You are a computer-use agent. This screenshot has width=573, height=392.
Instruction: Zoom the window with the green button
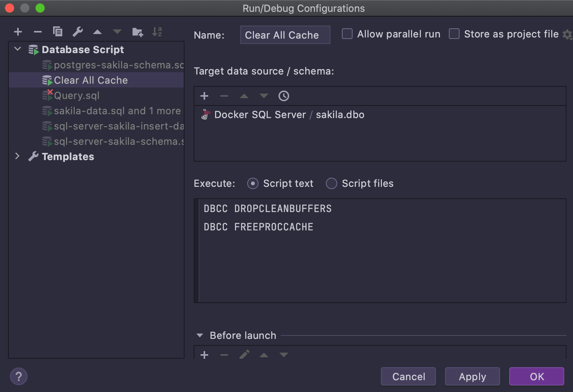tap(40, 8)
